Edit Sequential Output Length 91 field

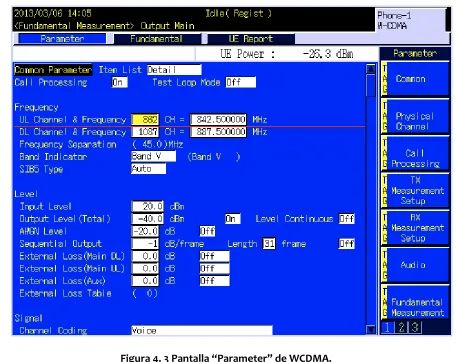269,244
